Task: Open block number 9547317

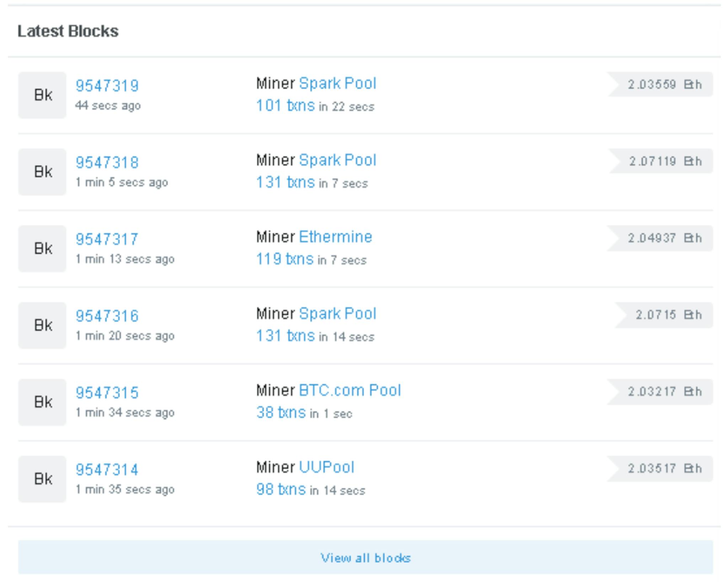Action: pos(107,239)
